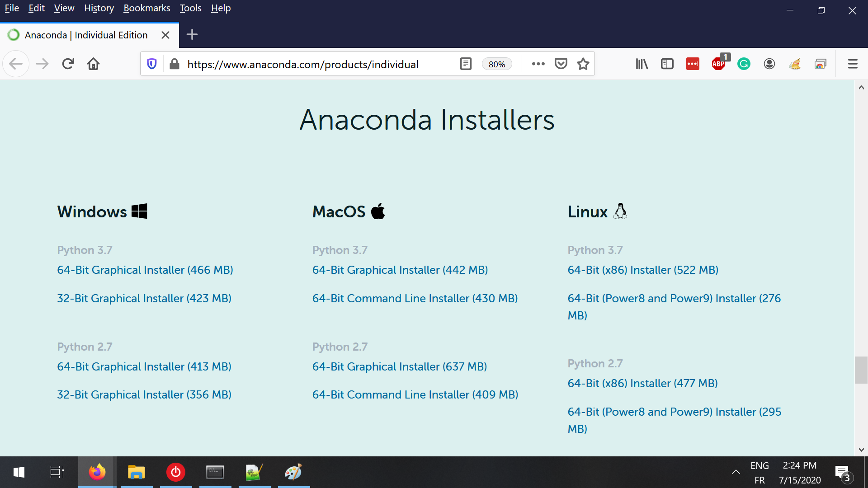
Task: Open the View menu
Action: [64, 8]
